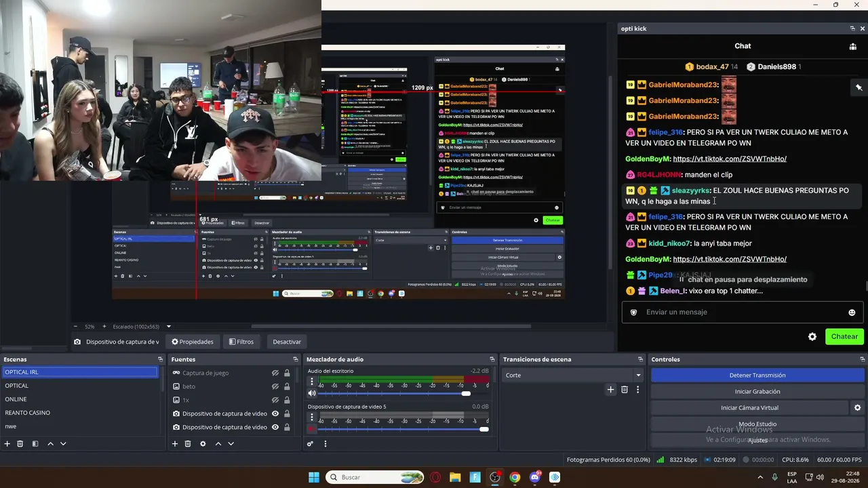Open scene filters icon in Escenas toolbar
The width and height of the screenshot is (868, 488).
35,444
